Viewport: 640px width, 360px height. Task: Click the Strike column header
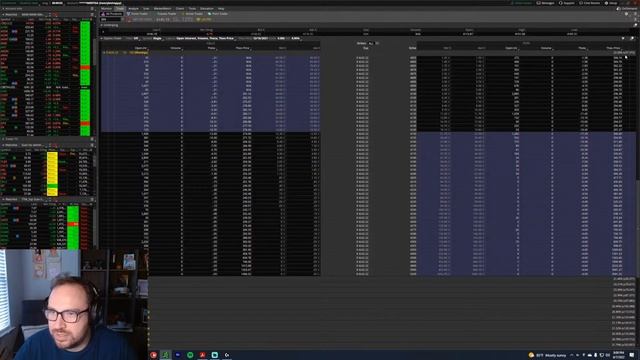pyautogui.click(x=412, y=48)
